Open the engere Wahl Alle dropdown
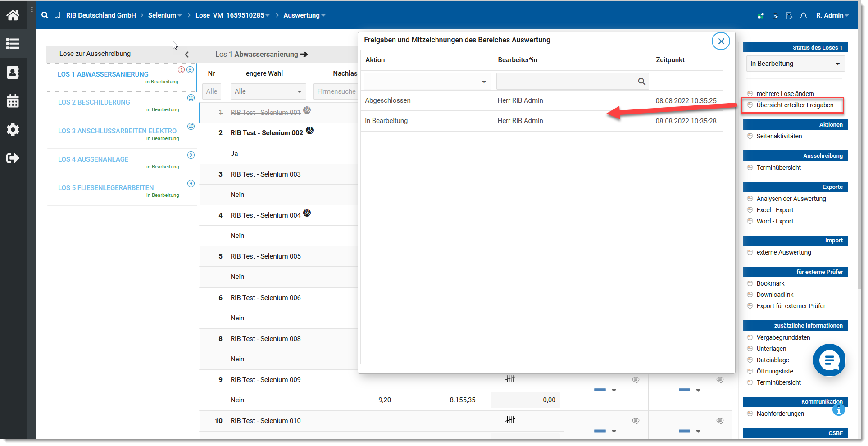This screenshot has width=868, height=446. tap(268, 91)
